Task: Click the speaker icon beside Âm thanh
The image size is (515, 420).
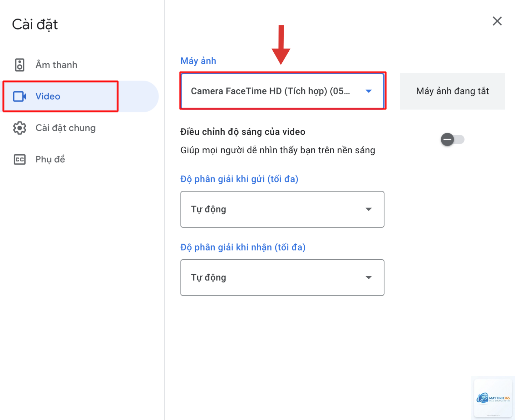Action: point(20,65)
